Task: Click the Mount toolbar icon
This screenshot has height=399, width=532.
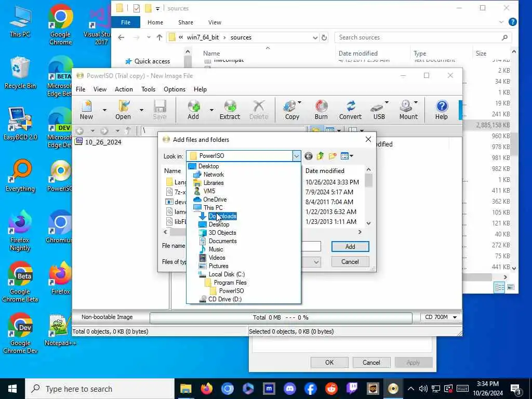Action: 407,110
